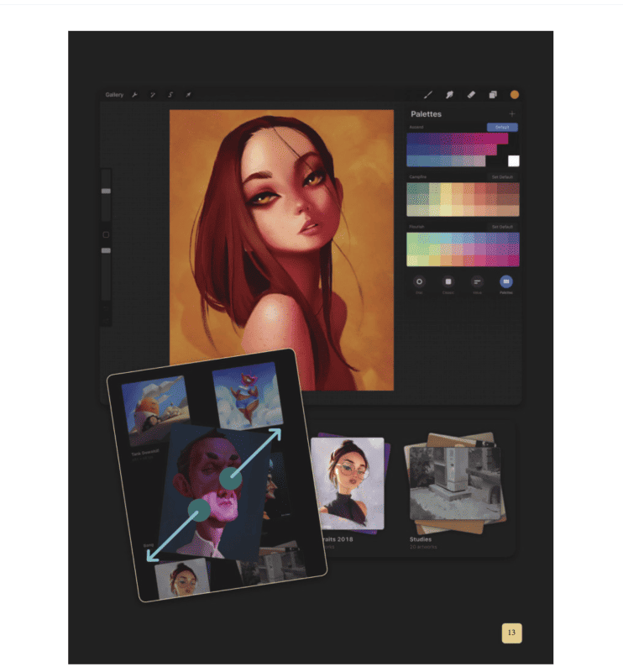The width and height of the screenshot is (623, 672).
Task: Click the brush opacity slider handle
Action: 106,250
